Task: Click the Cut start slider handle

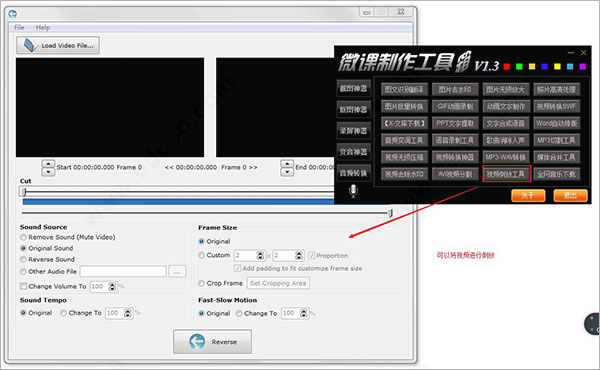Action: (23, 192)
